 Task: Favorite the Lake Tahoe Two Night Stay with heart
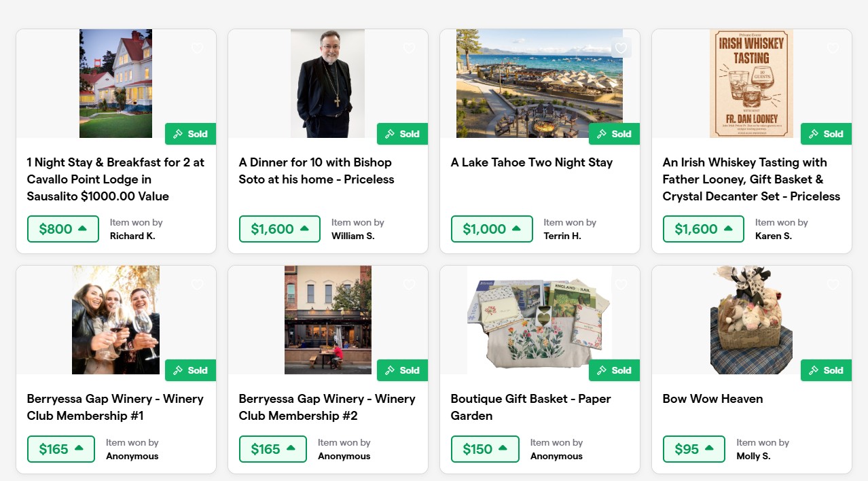tap(621, 48)
